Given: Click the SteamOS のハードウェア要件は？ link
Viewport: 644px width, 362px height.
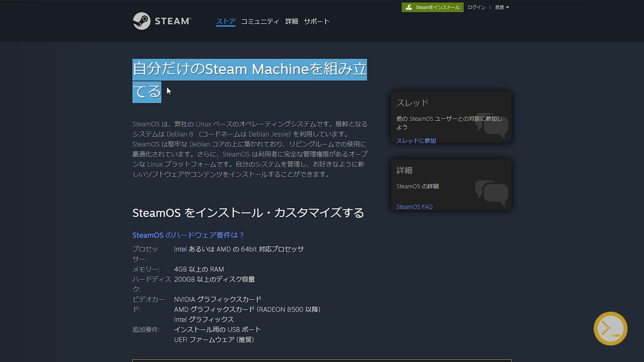Looking at the screenshot, I should [188, 235].
